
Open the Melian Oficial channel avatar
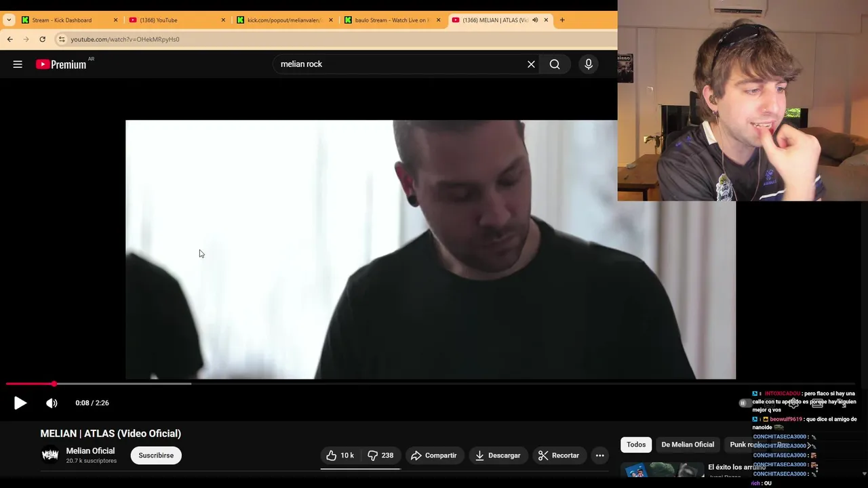pos(50,455)
